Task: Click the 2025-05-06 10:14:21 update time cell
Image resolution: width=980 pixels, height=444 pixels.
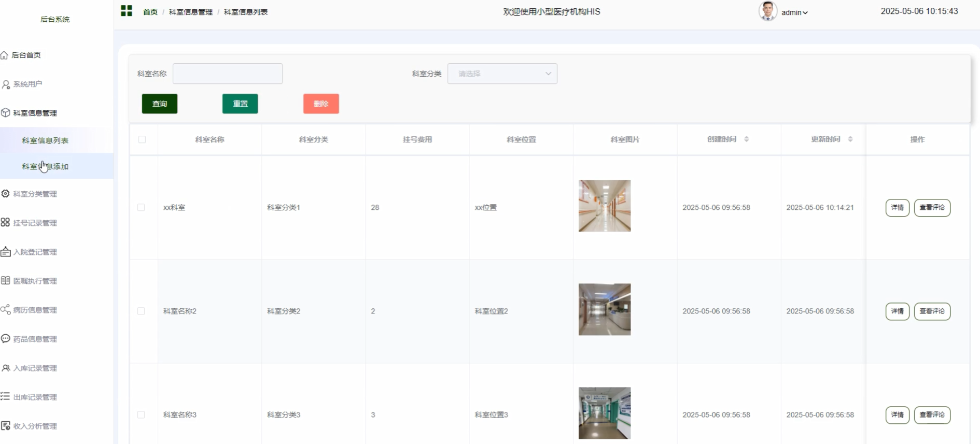Action: (x=820, y=207)
